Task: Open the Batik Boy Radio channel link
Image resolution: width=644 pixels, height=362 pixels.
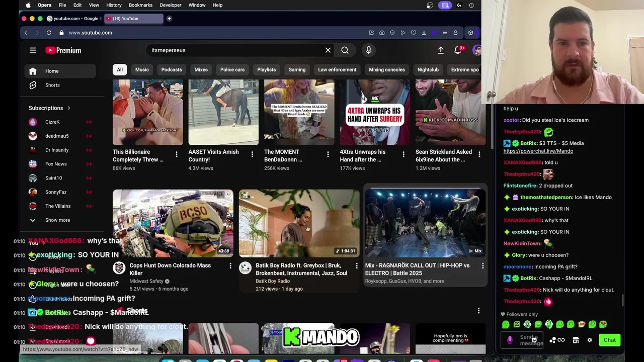Action: coord(273,282)
